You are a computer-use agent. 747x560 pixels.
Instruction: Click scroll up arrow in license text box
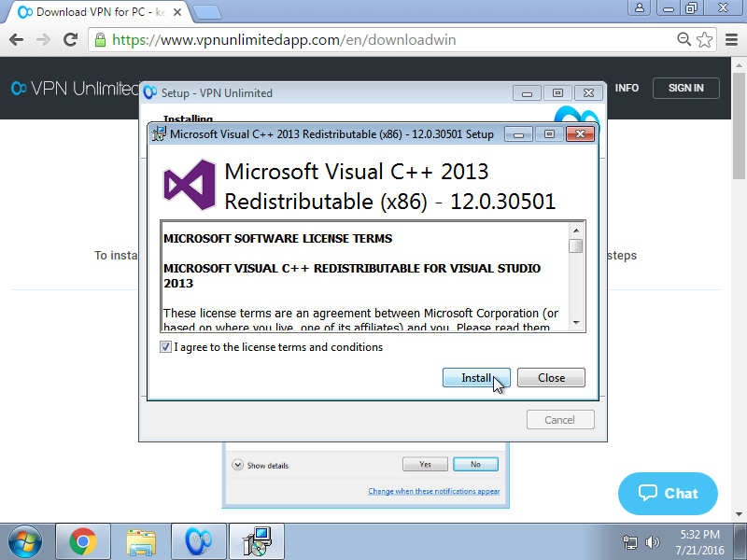pos(576,231)
